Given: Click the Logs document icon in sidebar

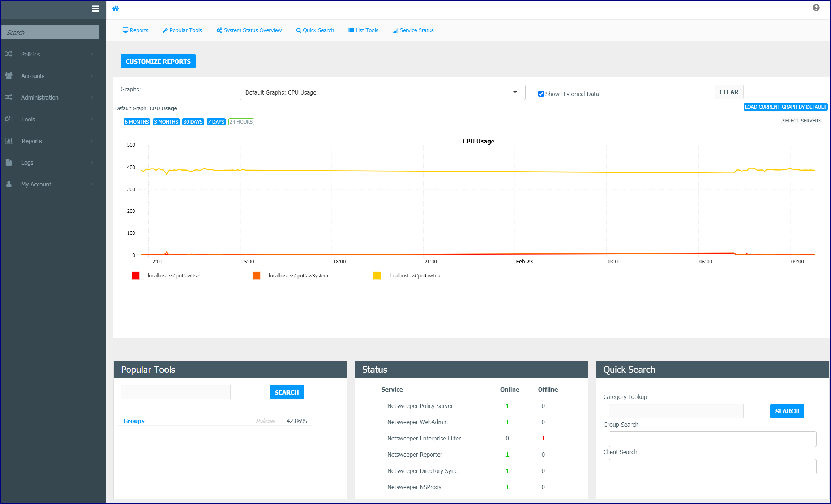Looking at the screenshot, I should click(9, 162).
